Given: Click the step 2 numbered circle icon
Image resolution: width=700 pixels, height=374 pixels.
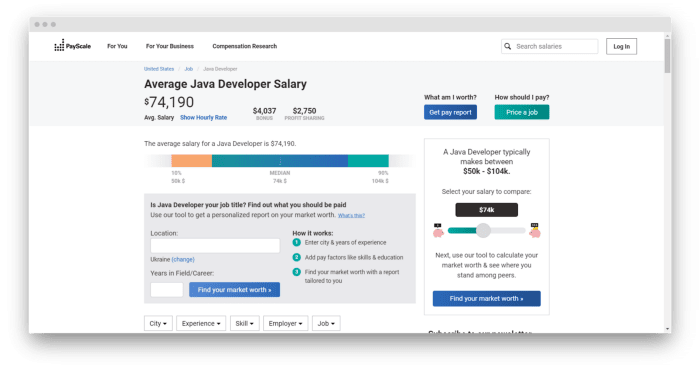Looking at the screenshot, I should [x=296, y=257].
